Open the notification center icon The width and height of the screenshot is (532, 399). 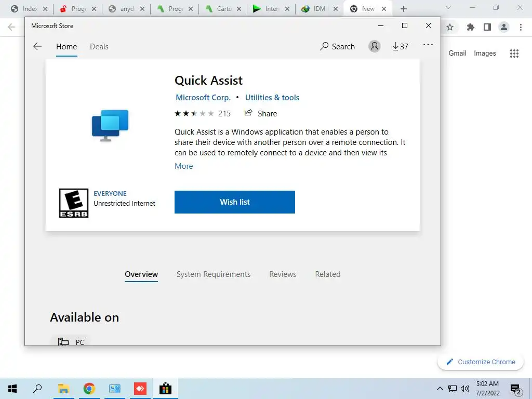[x=516, y=389]
